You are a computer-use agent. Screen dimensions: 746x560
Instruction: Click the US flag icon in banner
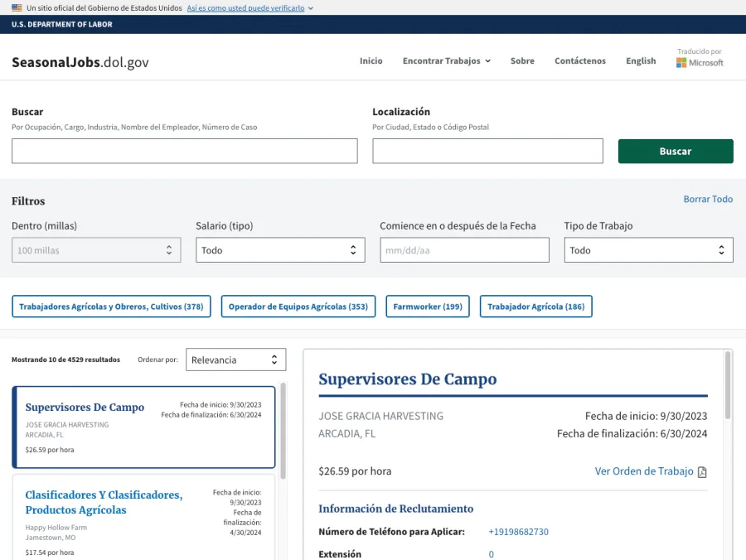tap(17, 7)
